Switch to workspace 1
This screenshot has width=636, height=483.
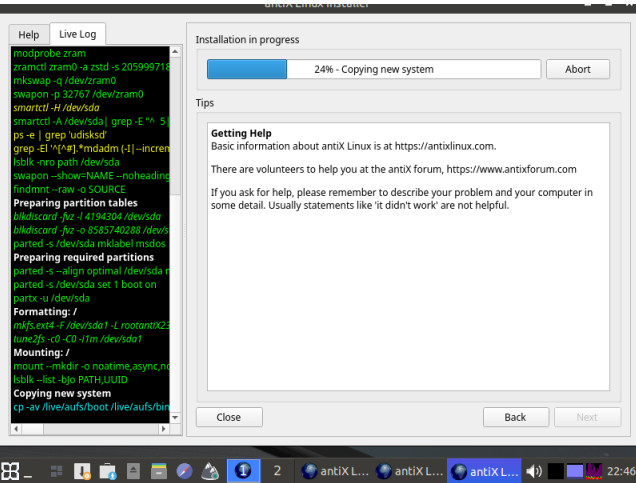tap(243, 471)
